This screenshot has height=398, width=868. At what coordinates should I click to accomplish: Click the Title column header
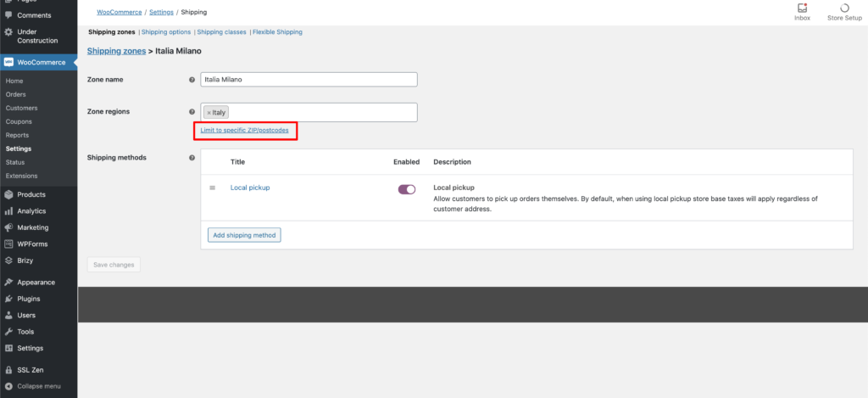pos(237,162)
